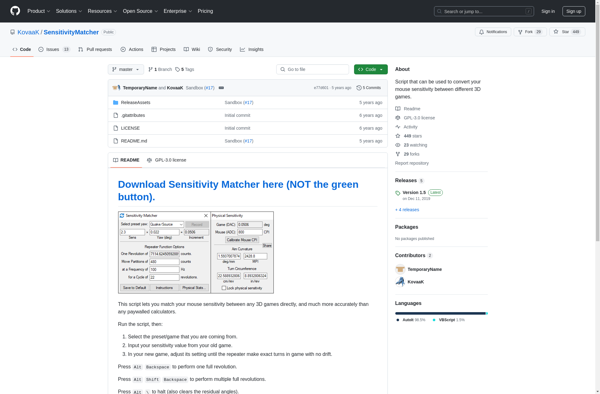Focus the Search or jump to field
The height and width of the screenshot is (394, 600).
pos(484,11)
